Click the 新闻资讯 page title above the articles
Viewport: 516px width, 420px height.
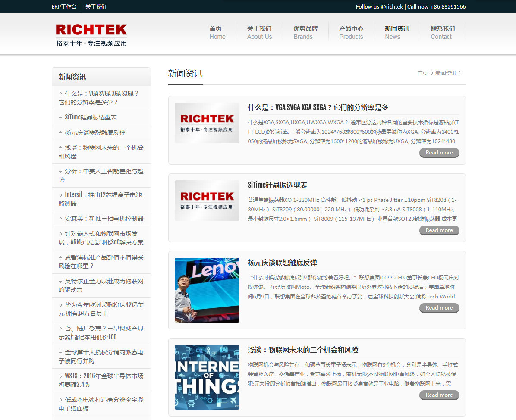(x=185, y=73)
